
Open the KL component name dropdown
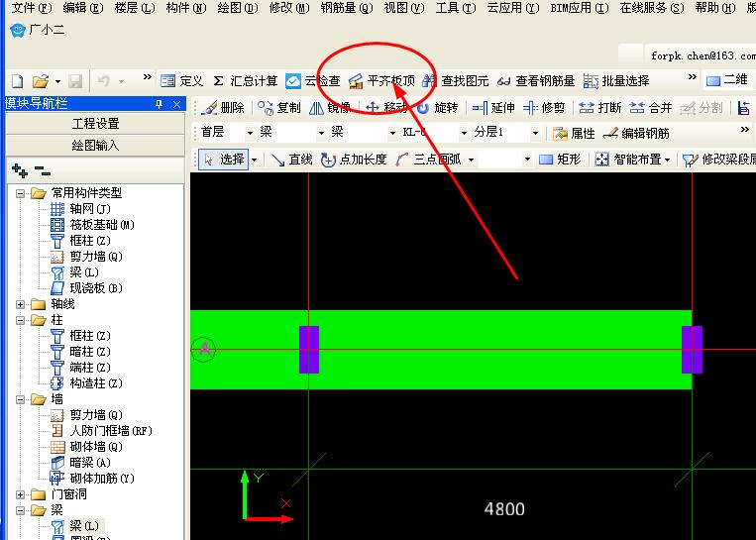tap(464, 133)
